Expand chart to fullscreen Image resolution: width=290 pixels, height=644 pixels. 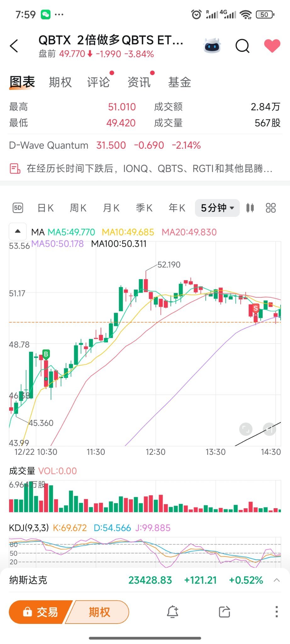pos(246,429)
